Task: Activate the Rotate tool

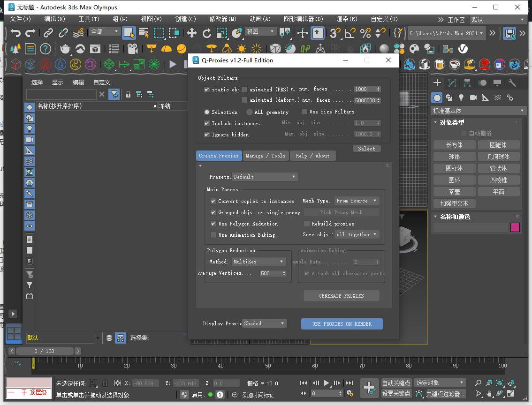Action: 207,33
